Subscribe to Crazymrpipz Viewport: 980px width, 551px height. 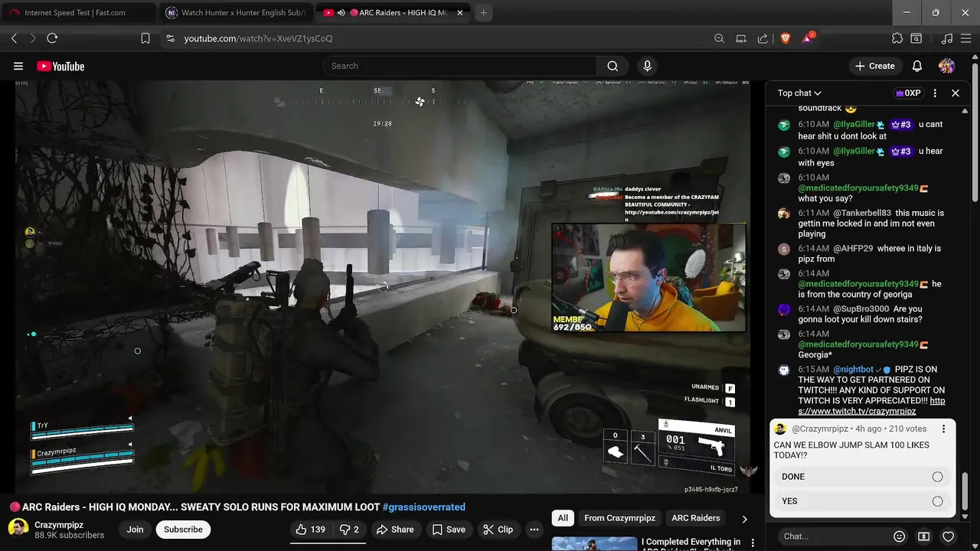183,530
